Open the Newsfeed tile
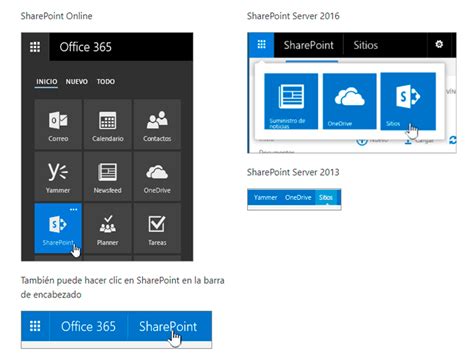The width and height of the screenshot is (474, 364). (x=108, y=176)
